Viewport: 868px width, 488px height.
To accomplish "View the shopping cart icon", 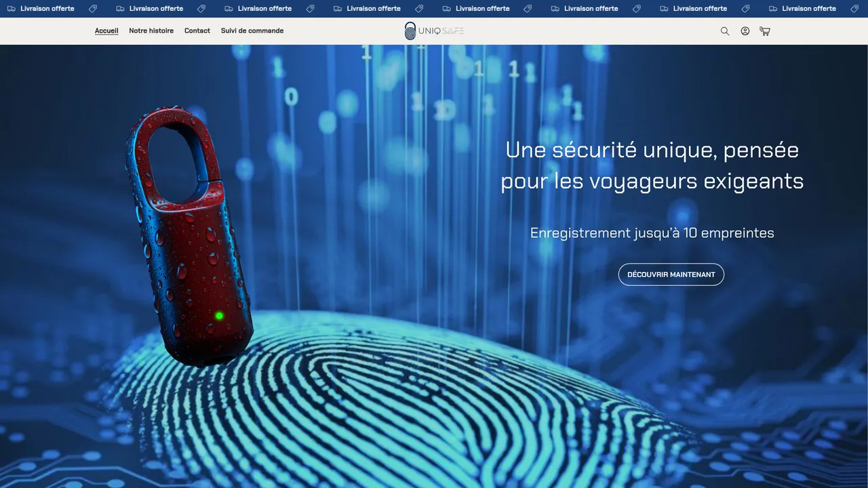I will pos(765,31).
